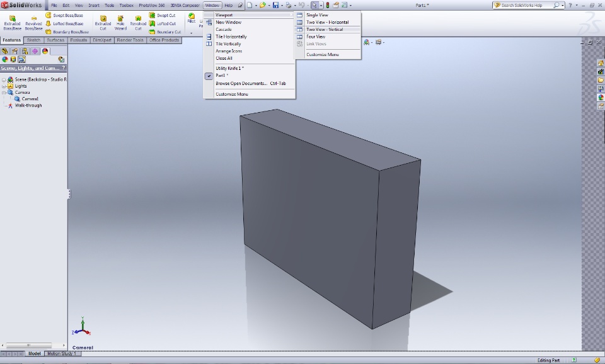The width and height of the screenshot is (605, 364).
Task: Open the PhotoView 360 menu
Action: coord(152,6)
